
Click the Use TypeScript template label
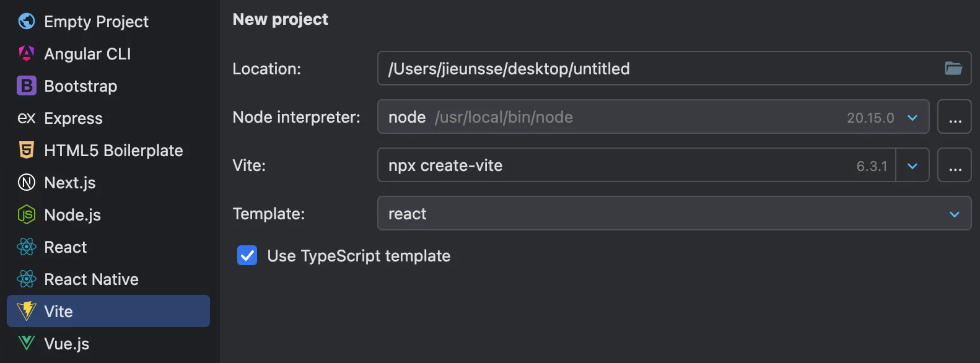(x=359, y=256)
